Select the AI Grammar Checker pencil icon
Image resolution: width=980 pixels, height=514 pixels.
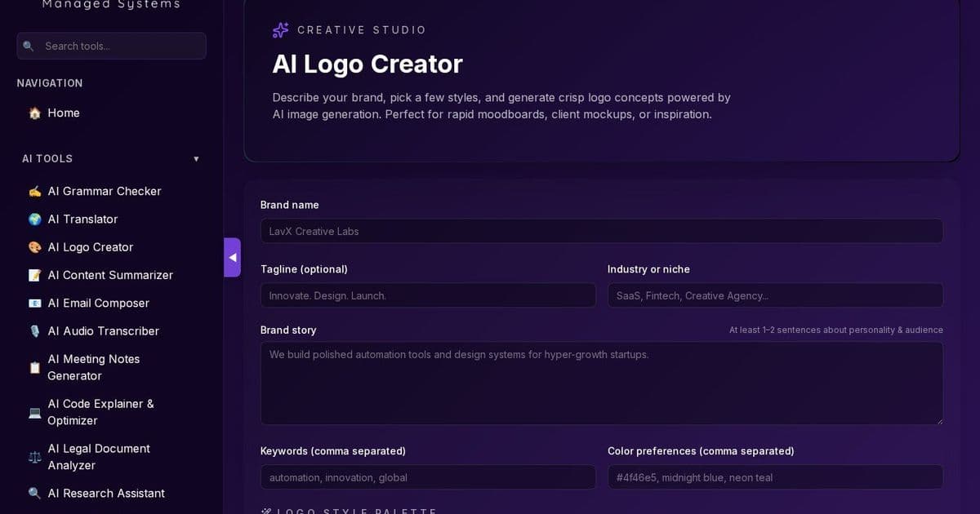(x=34, y=191)
